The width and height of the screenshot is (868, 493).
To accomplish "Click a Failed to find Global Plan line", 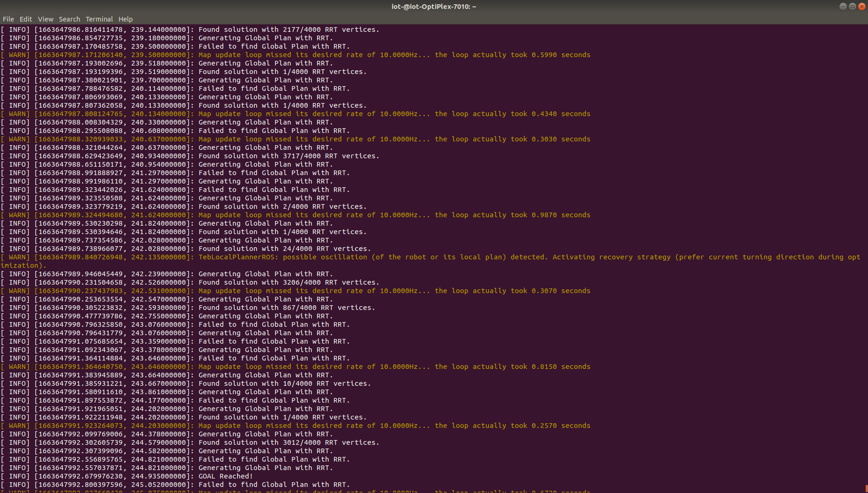I will pyautogui.click(x=272, y=46).
